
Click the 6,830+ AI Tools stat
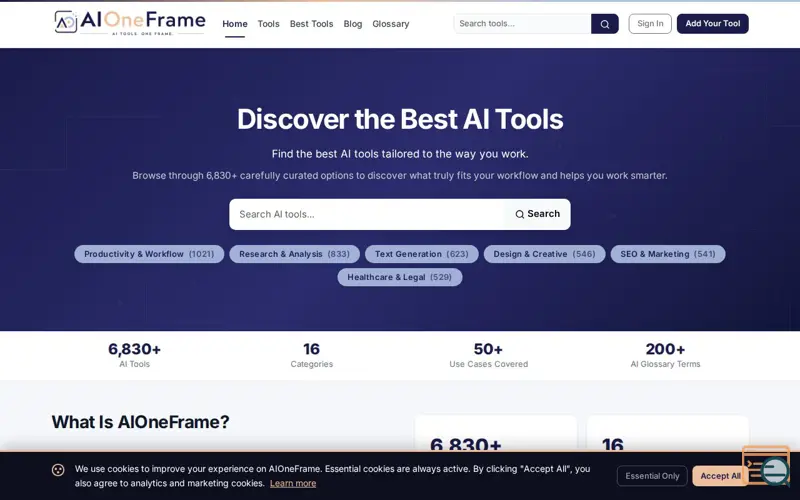point(135,355)
